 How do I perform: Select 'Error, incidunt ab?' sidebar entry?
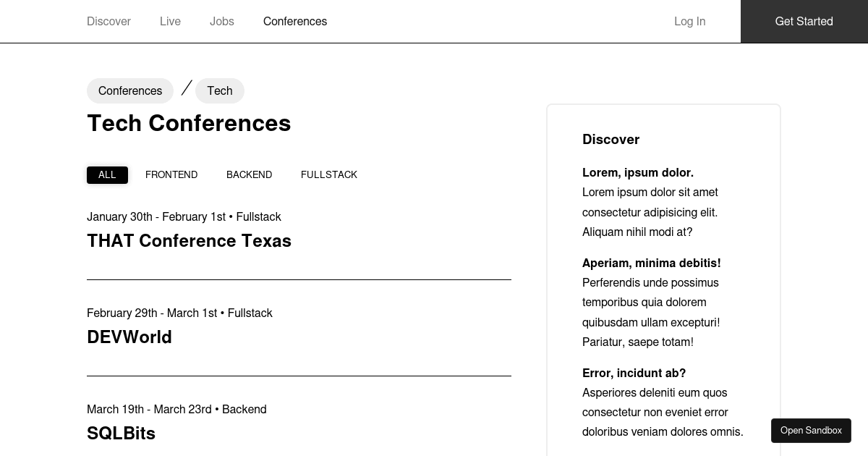click(634, 373)
